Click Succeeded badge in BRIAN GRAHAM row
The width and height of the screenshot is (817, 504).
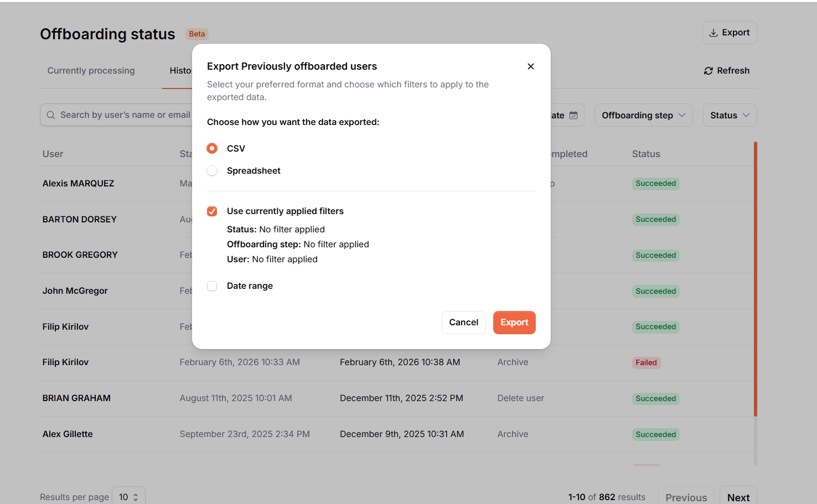655,399
